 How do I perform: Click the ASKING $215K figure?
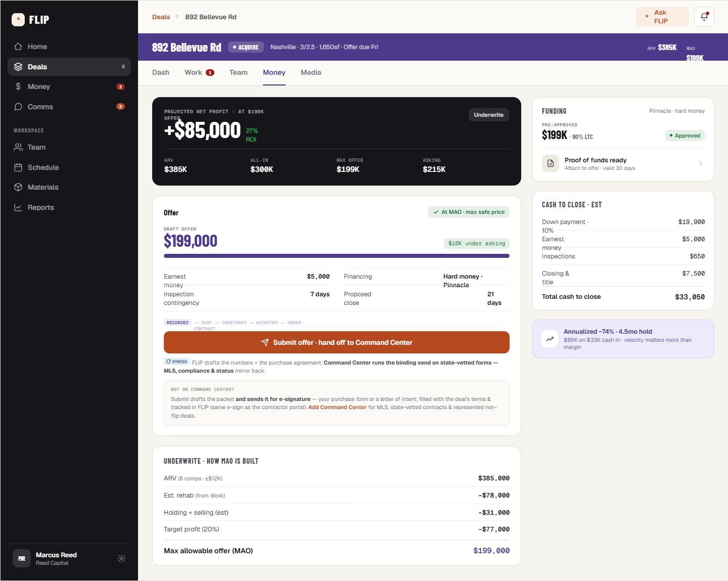[x=434, y=169]
